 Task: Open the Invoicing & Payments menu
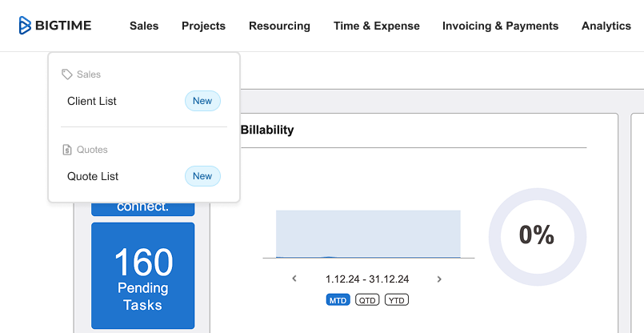click(x=500, y=26)
